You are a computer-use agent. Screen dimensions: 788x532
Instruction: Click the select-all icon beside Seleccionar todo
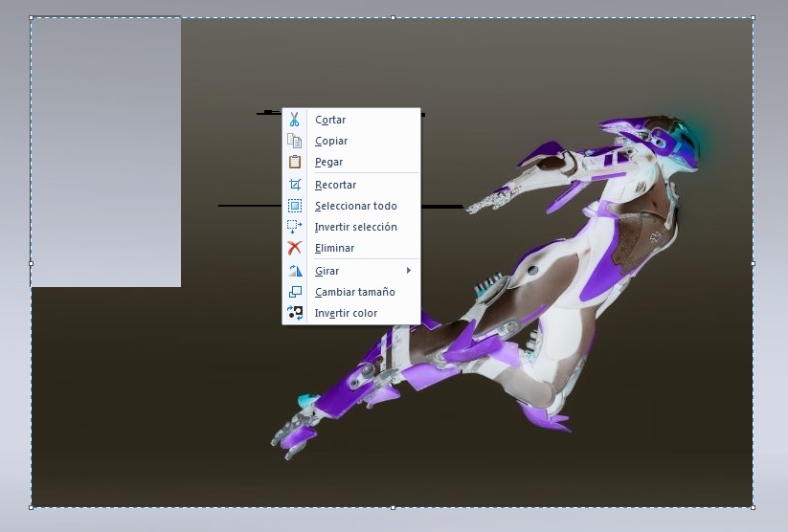click(295, 206)
